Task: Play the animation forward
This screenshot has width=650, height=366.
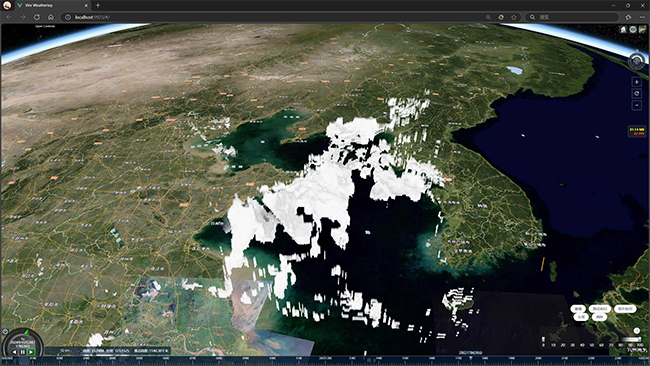Action: [31, 352]
